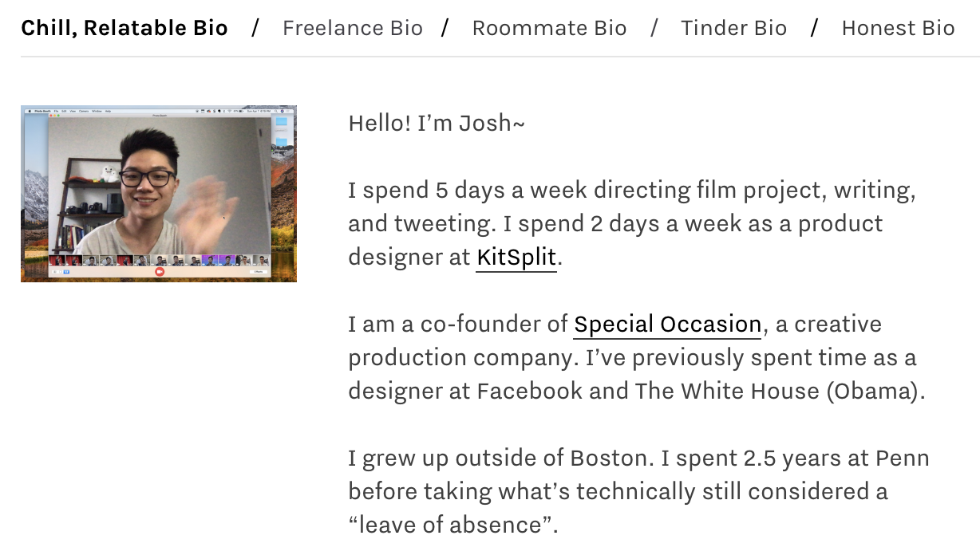Click the "Hello! I'm Josh~" greeting text
980x555 pixels.
point(437,124)
